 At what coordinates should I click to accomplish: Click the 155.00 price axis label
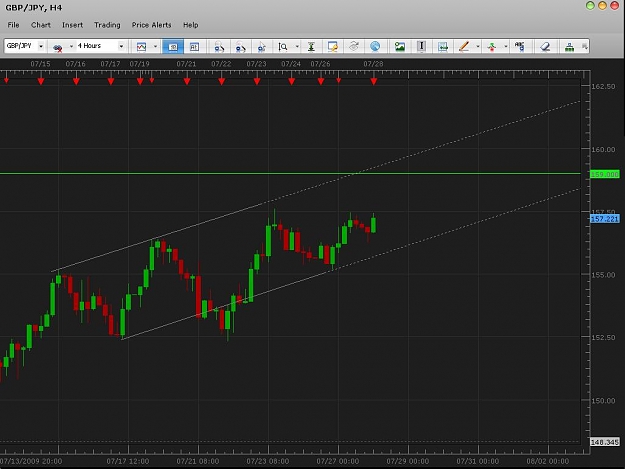tap(603, 275)
